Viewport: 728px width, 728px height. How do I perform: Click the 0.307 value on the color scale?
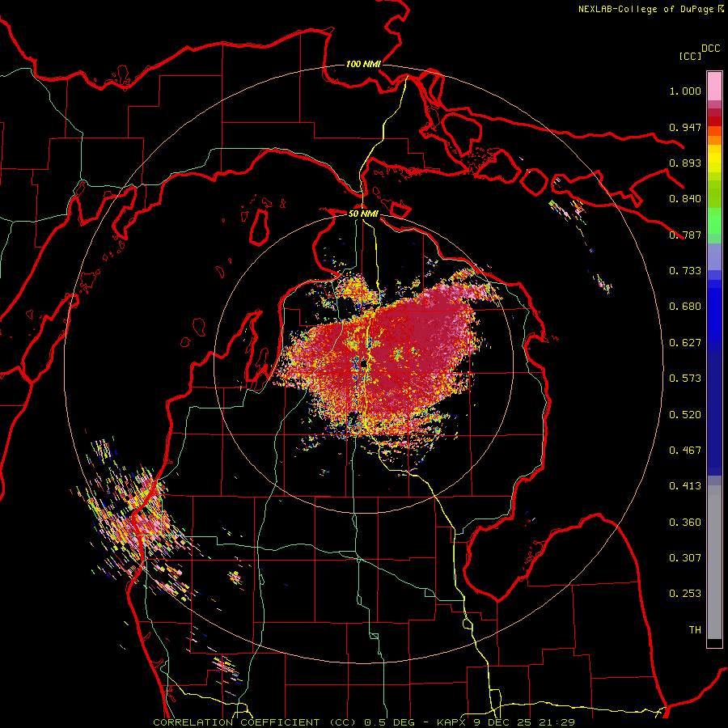(x=685, y=558)
